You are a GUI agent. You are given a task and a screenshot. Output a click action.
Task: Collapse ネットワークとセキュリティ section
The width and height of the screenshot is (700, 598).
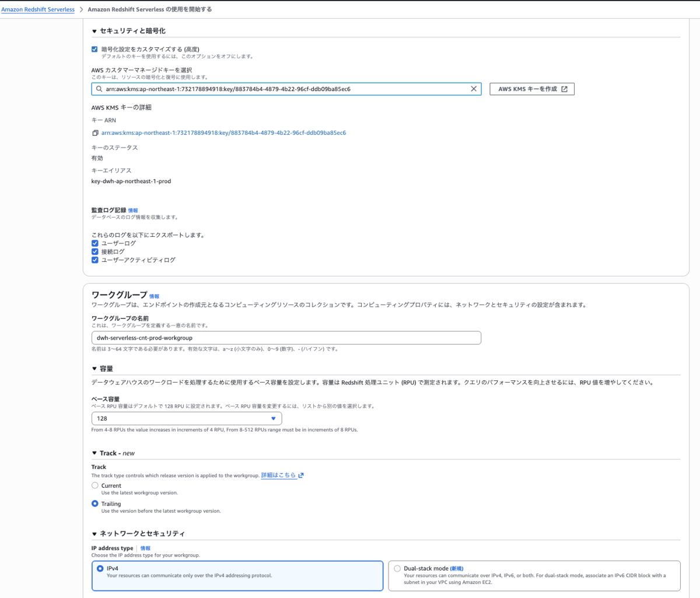tap(94, 534)
